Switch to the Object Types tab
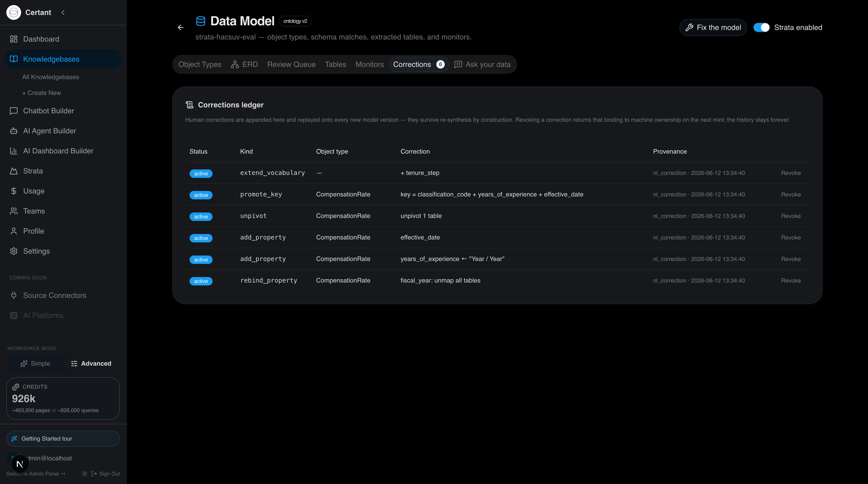Image resolution: width=868 pixels, height=484 pixels. 200,64
